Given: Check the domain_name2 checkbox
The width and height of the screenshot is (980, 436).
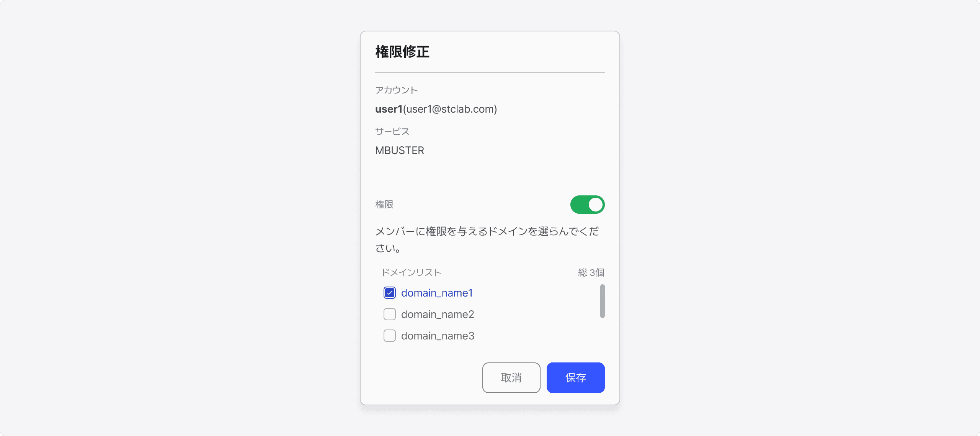Looking at the screenshot, I should pyautogui.click(x=387, y=314).
